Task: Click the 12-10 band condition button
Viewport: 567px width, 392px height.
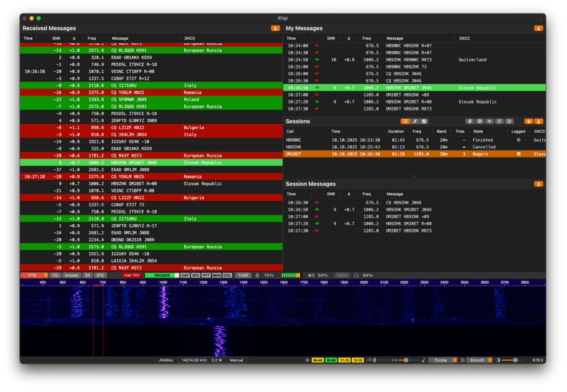Action: (358, 360)
